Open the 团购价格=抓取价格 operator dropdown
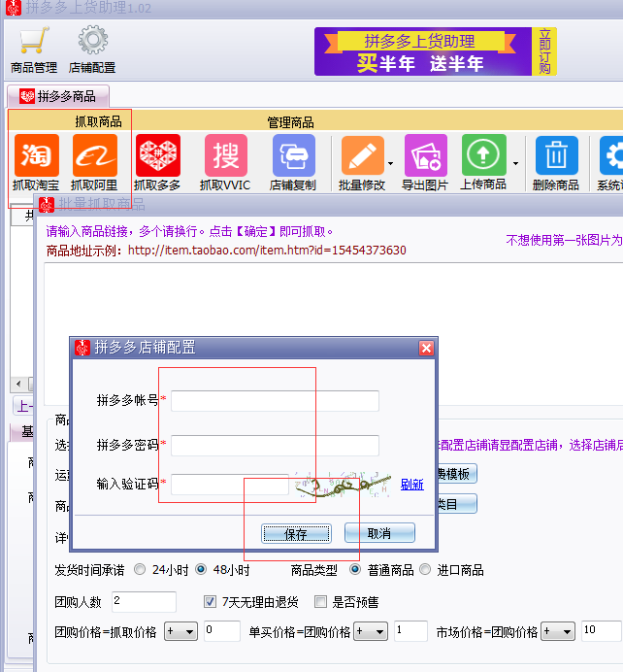The height and width of the screenshot is (672, 623). [181, 632]
